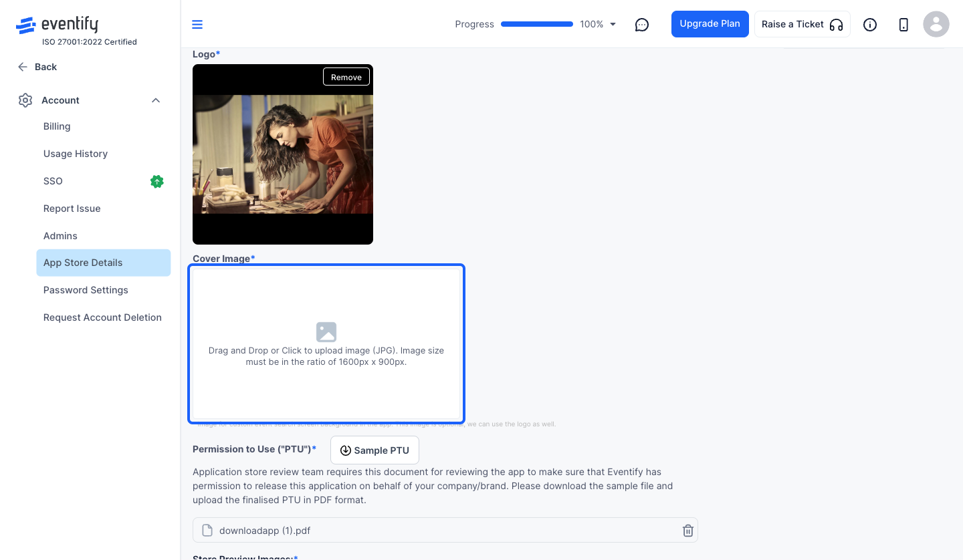Screen dimensions: 963x560
Task: Click the Cover Image upload area
Action: click(326, 344)
